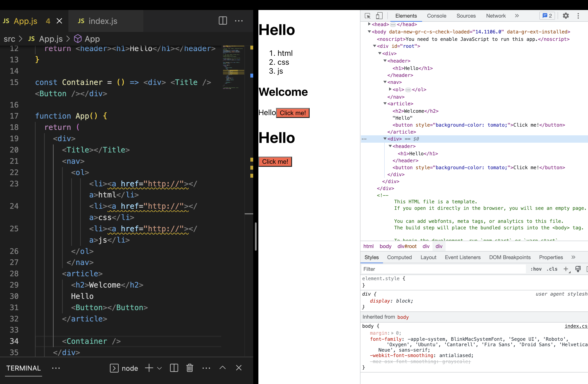Expand the head element node
Screen dimensions: 588x384
(369, 24)
